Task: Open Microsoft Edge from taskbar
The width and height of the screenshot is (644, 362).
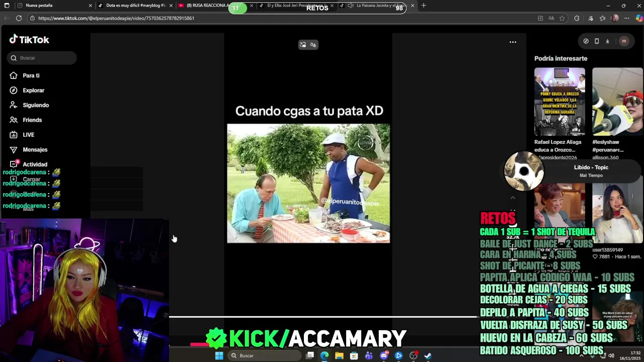Action: [325, 355]
